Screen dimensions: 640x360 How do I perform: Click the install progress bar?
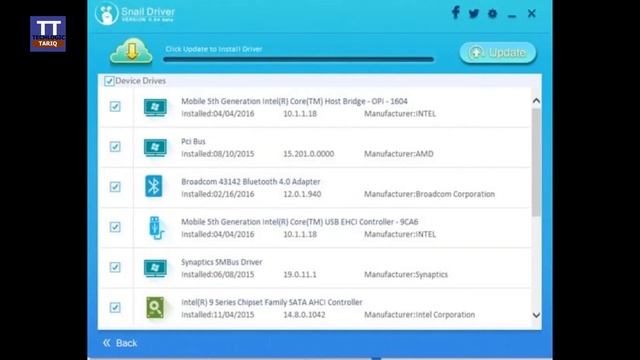pos(298,60)
